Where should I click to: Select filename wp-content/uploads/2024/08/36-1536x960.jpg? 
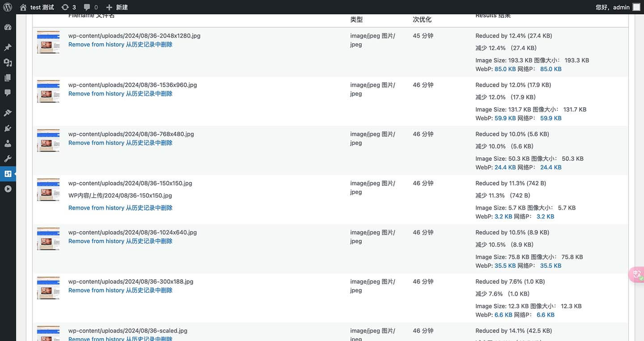tap(132, 85)
